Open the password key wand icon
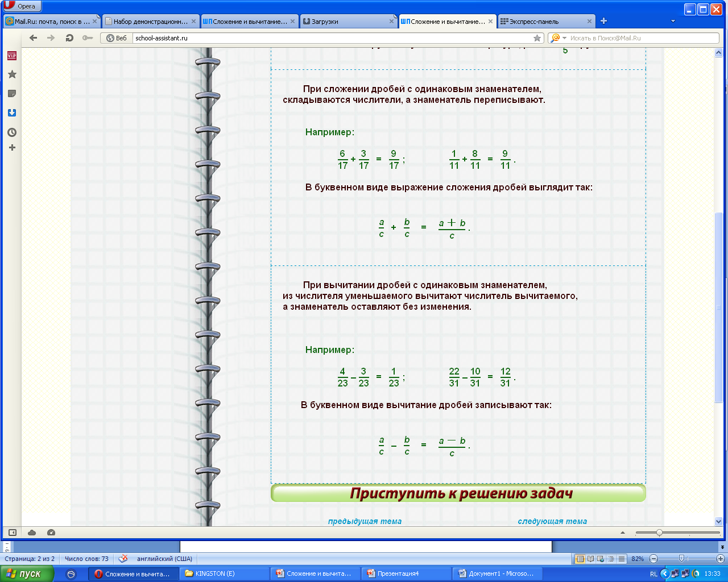The width and height of the screenshot is (728, 582). pyautogui.click(x=87, y=38)
